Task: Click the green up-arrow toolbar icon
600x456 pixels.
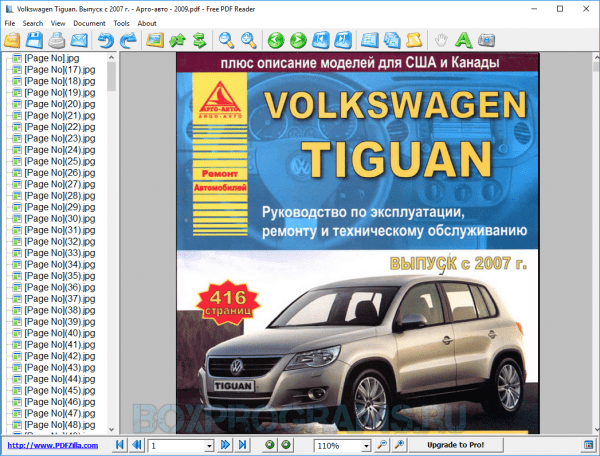Action: (177, 40)
